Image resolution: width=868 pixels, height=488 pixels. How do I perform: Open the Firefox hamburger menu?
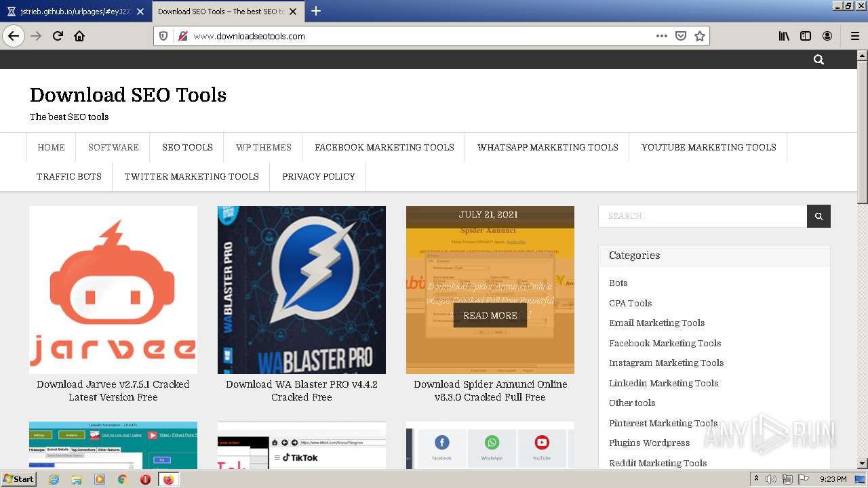(x=855, y=36)
